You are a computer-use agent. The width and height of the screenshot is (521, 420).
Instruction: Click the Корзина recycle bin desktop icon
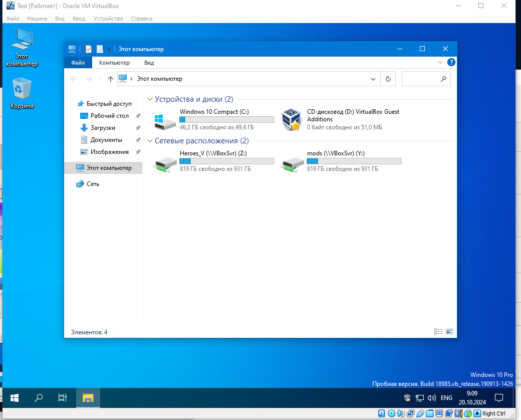pos(22,93)
